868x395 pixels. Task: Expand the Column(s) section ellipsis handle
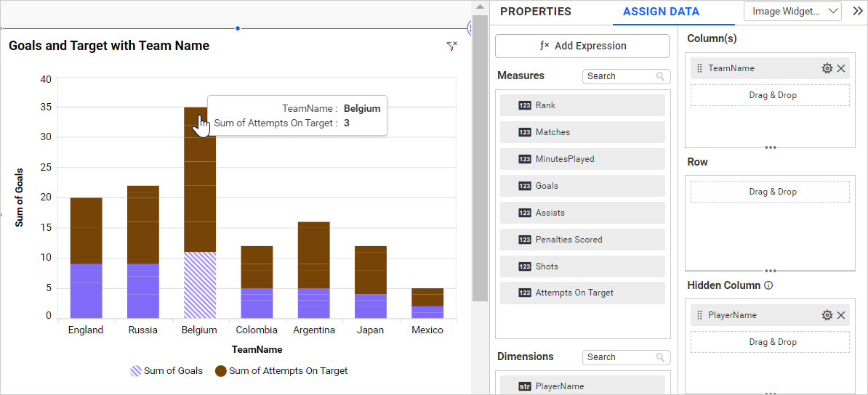coord(771,147)
